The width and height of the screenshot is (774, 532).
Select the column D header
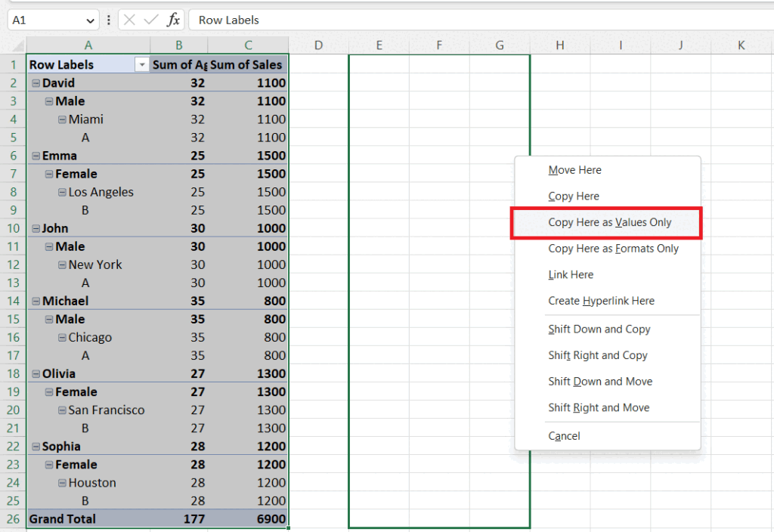click(318, 44)
